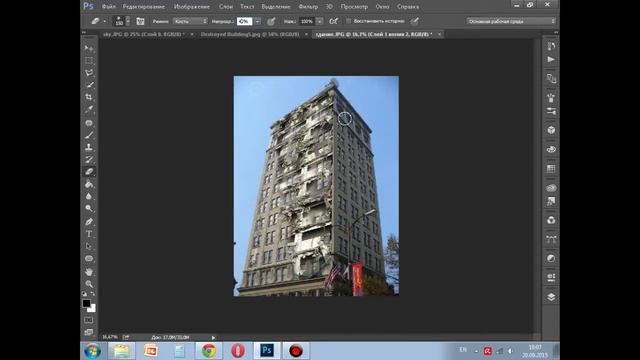Open the opacity slider dropdown arrow

[x=258, y=21]
